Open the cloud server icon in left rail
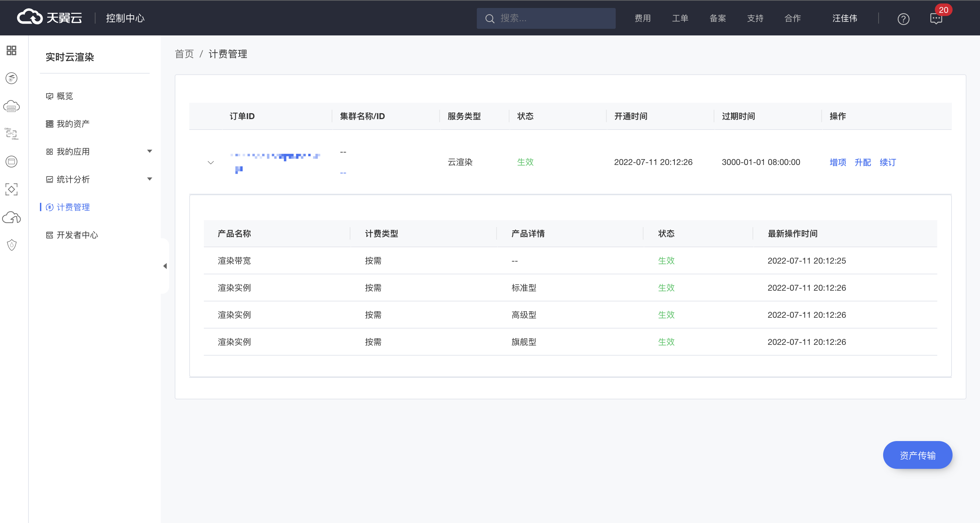 coord(11,106)
